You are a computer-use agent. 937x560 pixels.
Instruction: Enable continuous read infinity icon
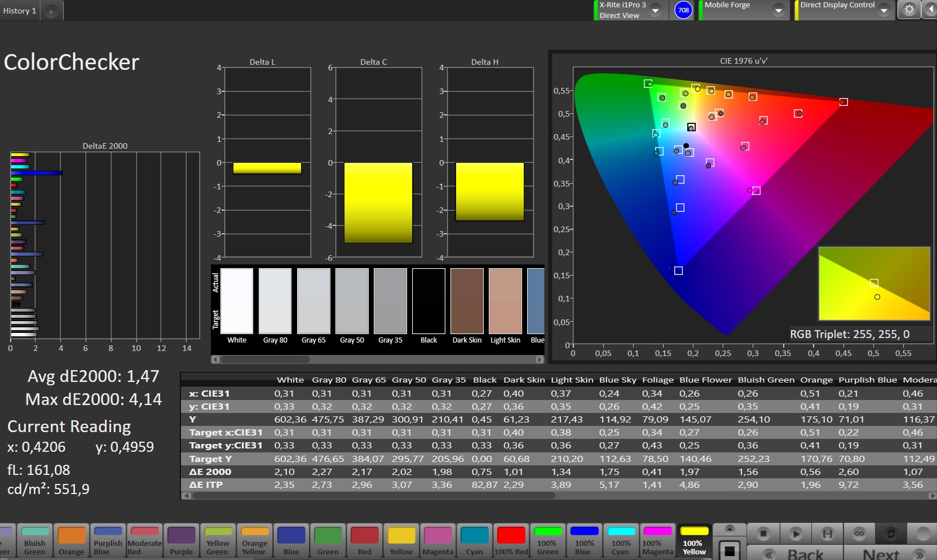pos(859,533)
